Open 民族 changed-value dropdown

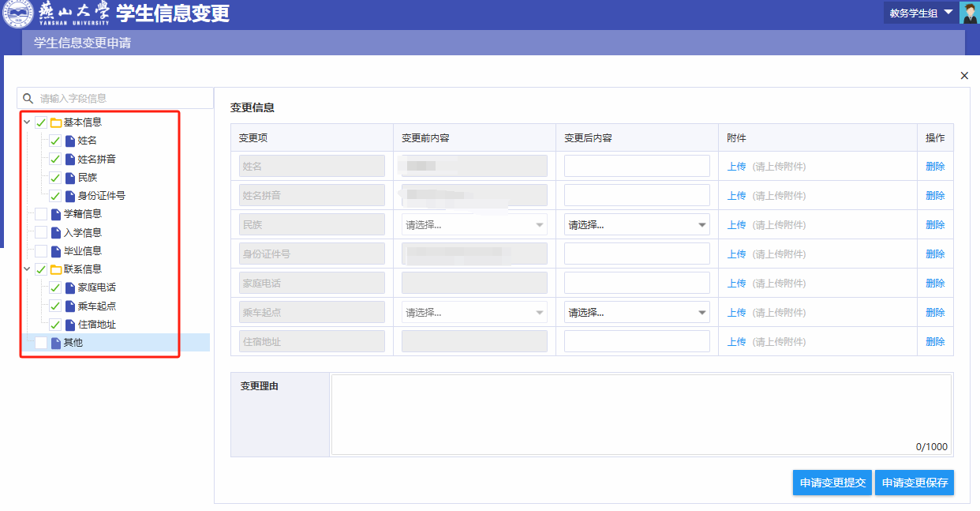tap(637, 225)
